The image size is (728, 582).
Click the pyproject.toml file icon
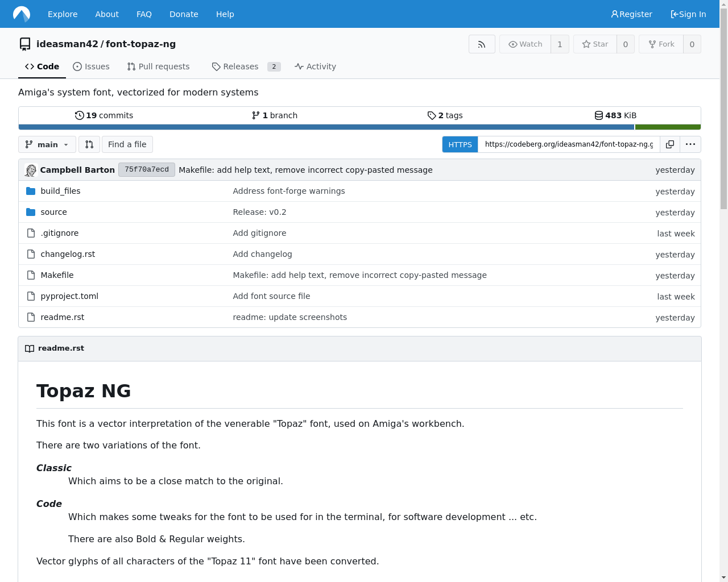click(31, 296)
